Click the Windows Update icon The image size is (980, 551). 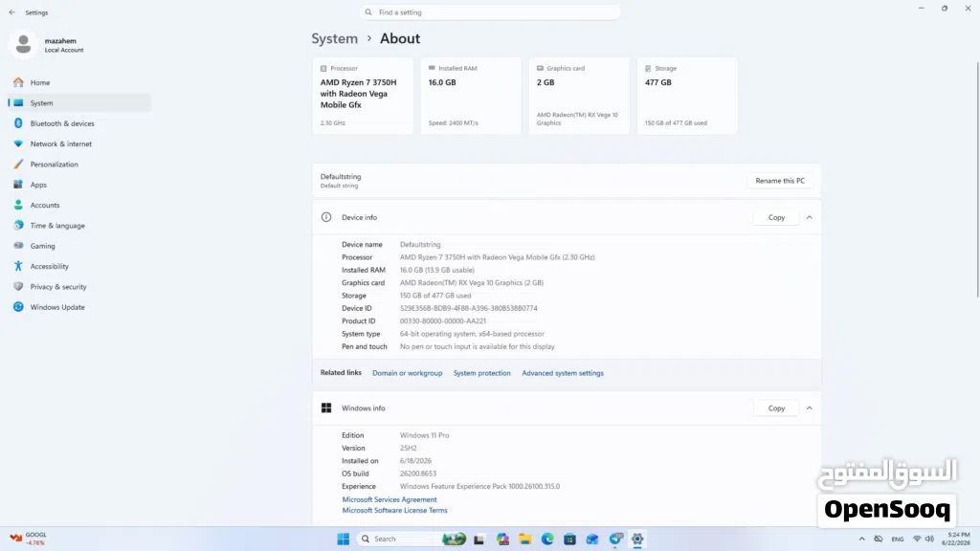point(18,307)
